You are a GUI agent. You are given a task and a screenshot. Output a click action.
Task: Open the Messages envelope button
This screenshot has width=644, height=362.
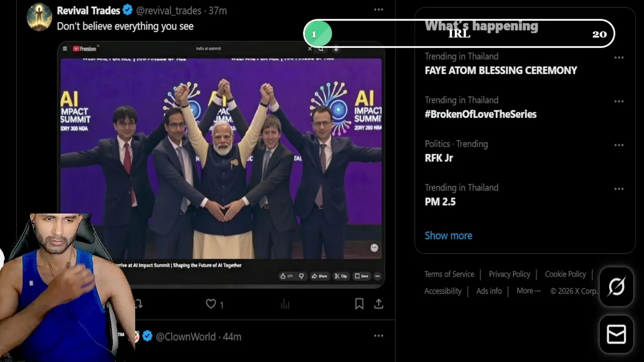coord(616,334)
